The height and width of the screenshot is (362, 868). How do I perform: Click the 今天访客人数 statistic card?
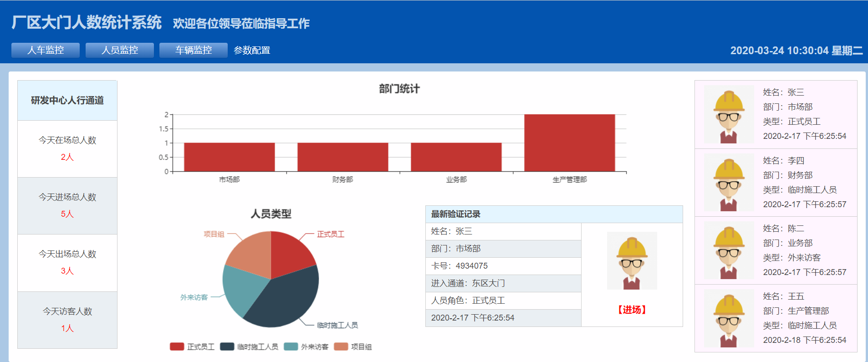(67, 320)
